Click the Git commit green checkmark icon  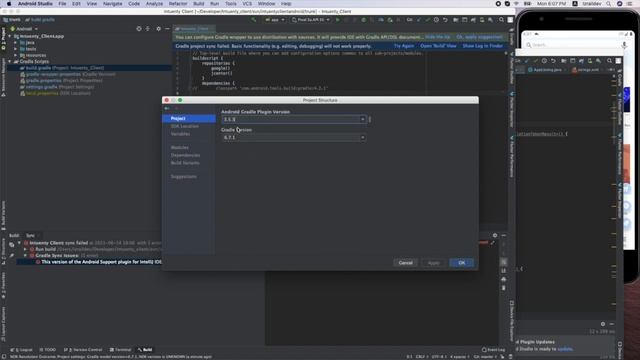pos(427,20)
